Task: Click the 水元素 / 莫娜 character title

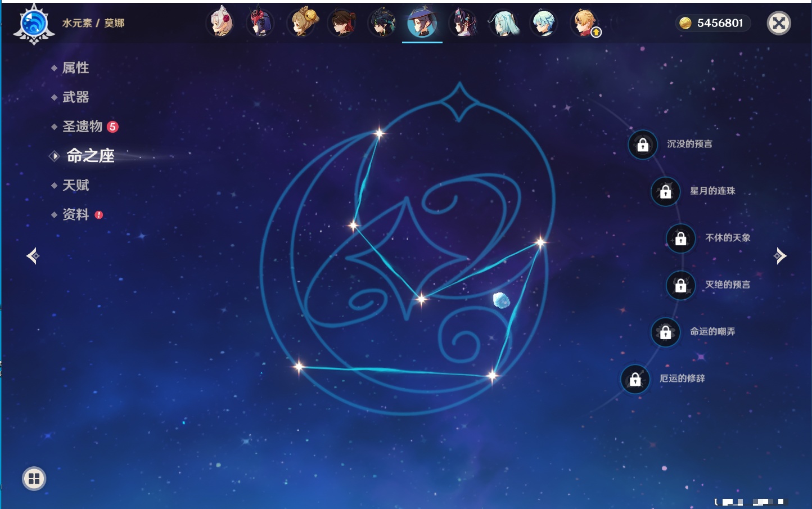Action: click(x=93, y=23)
